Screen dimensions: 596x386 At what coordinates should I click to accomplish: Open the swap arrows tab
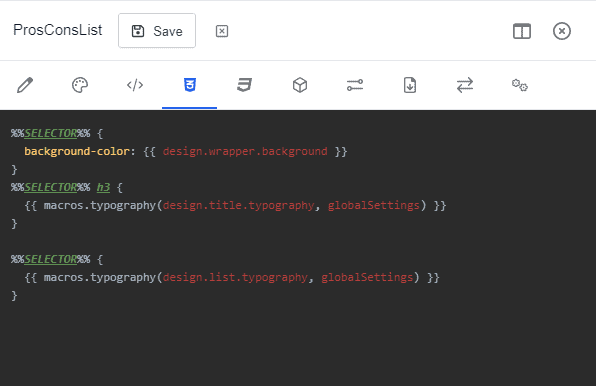(465, 85)
